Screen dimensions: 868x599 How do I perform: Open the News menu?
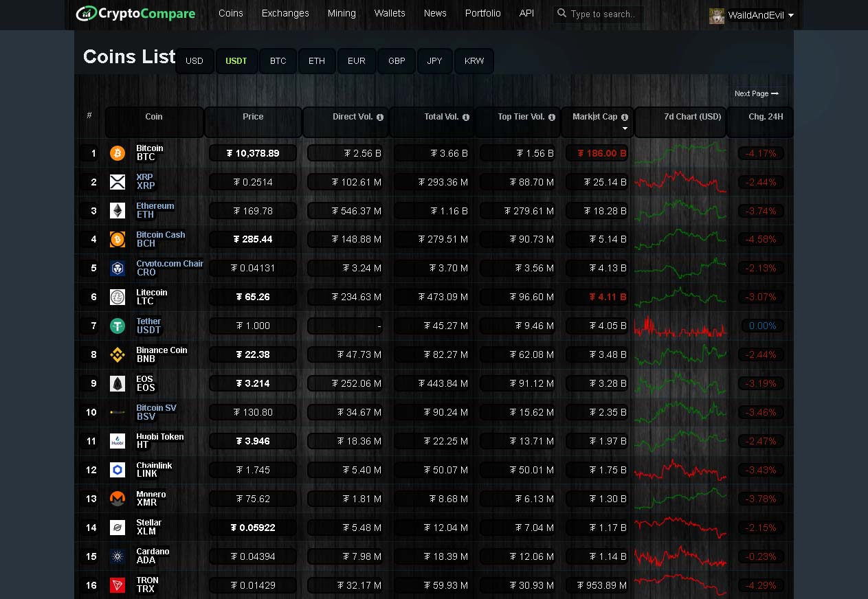(435, 13)
